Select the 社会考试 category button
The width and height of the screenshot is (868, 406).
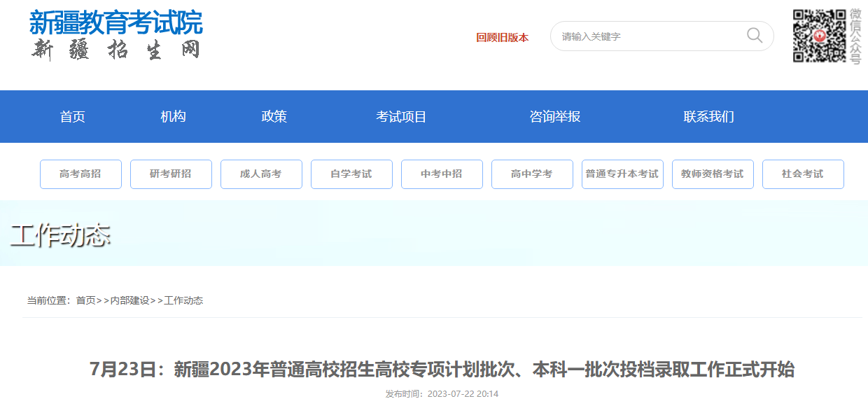803,174
